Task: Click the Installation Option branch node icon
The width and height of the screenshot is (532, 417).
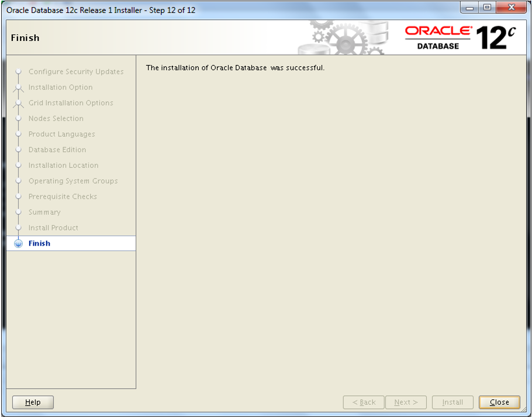Action: 18,88
